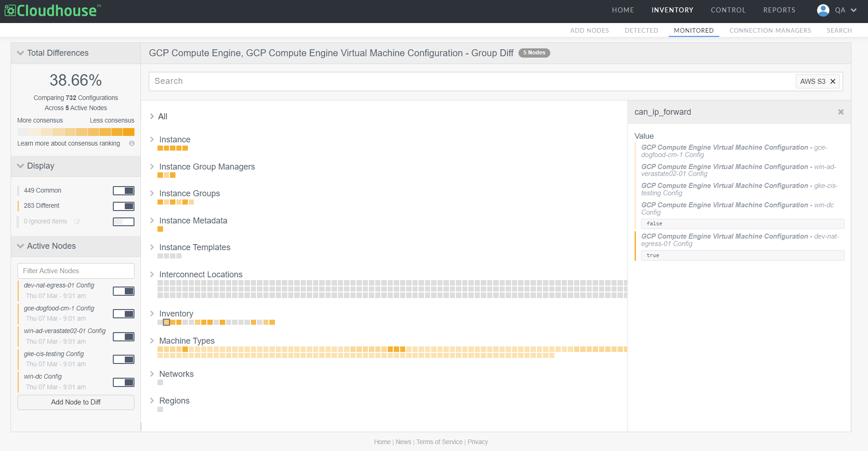Toggle the 283 Different display switch
The width and height of the screenshot is (868, 451).
pyautogui.click(x=123, y=206)
